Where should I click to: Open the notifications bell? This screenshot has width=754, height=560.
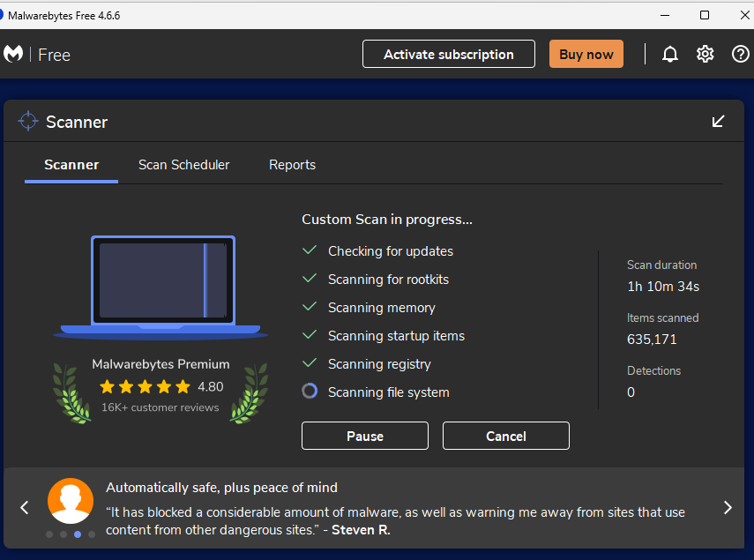click(670, 55)
